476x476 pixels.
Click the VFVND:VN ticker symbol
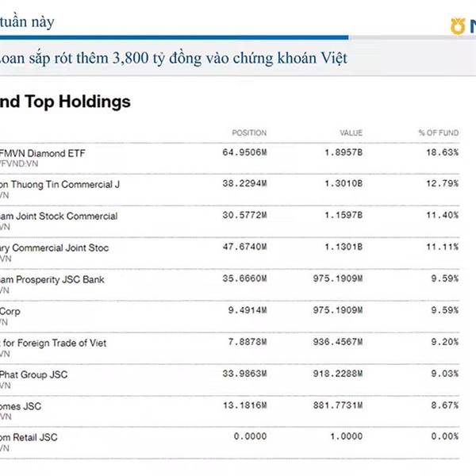tap(19, 164)
